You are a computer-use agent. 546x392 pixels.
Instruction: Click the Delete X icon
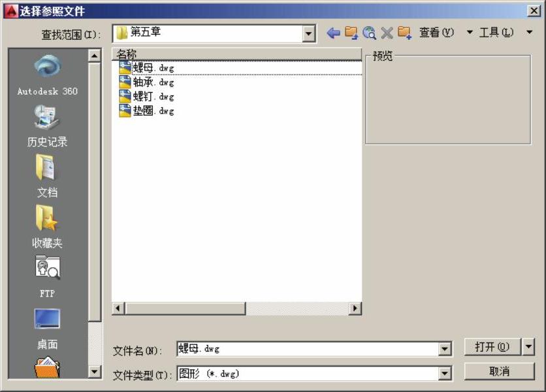(x=387, y=33)
